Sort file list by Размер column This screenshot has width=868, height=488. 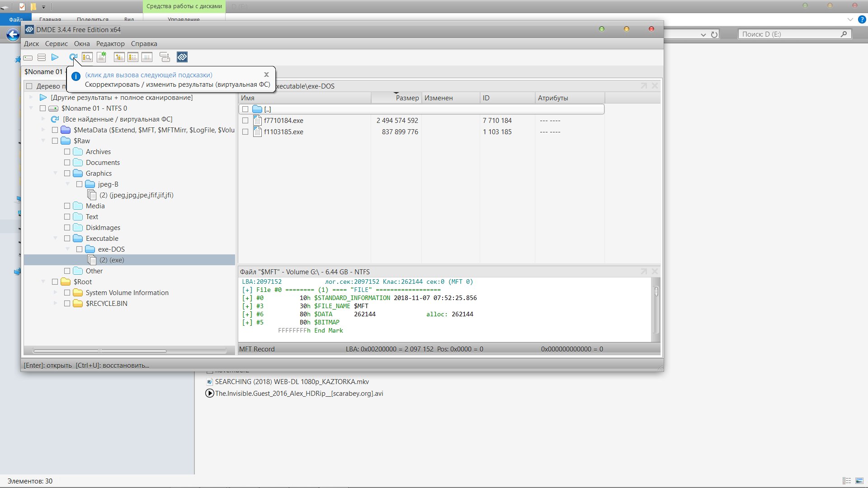[396, 98]
